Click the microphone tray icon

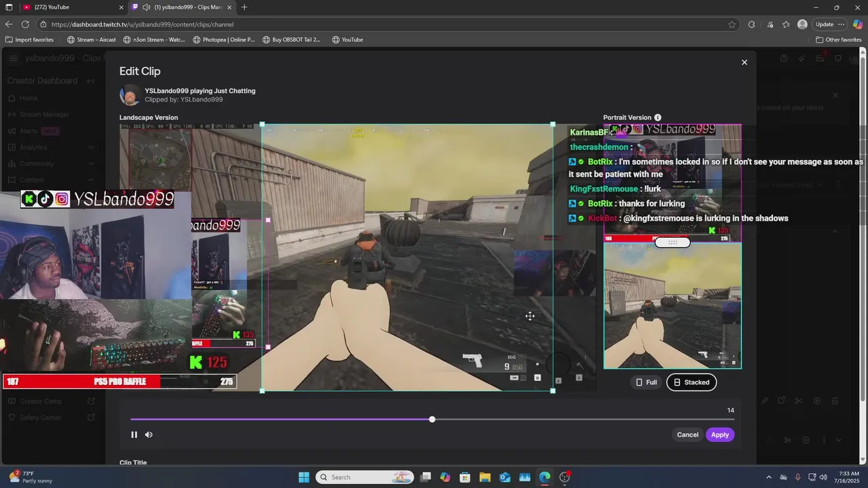[x=797, y=477]
